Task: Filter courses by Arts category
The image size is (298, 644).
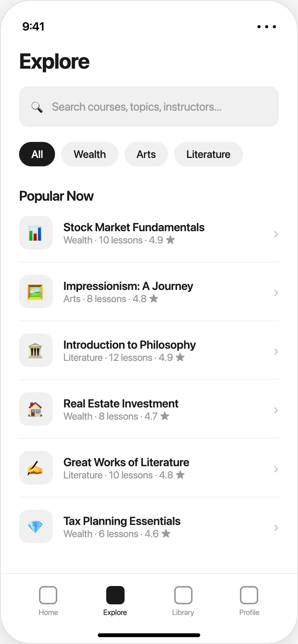Action: 146,154
